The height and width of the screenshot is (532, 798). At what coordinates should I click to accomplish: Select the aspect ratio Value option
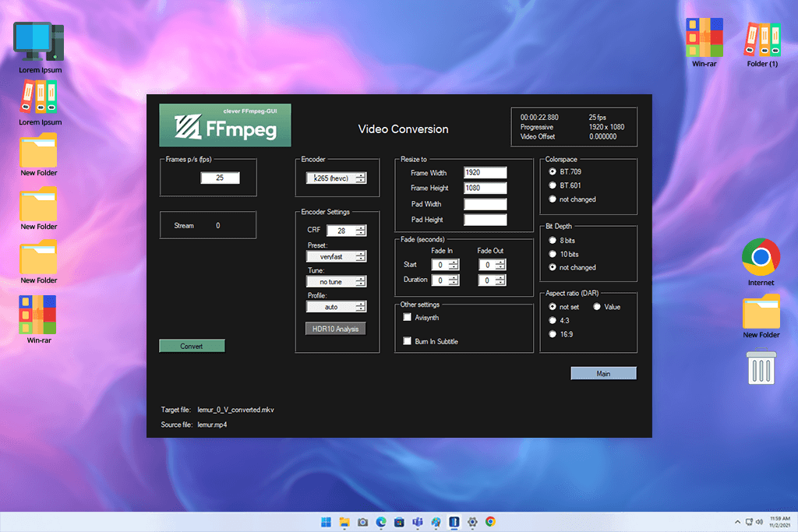[596, 307]
